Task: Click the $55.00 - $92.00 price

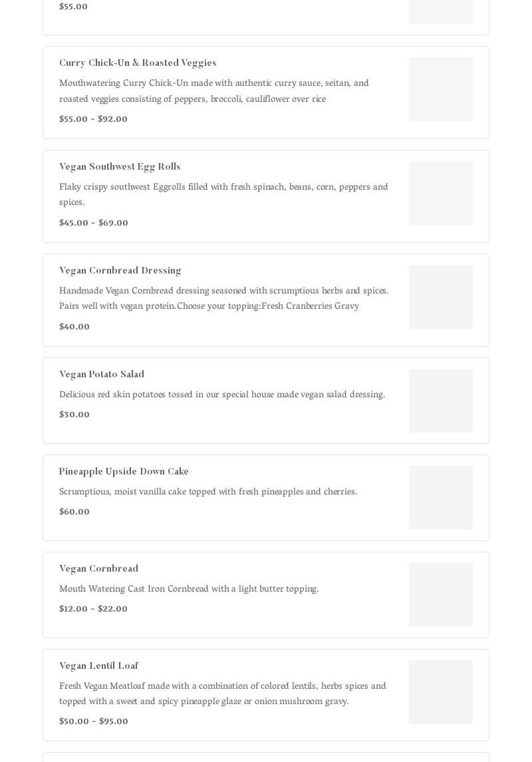Action: pos(93,119)
